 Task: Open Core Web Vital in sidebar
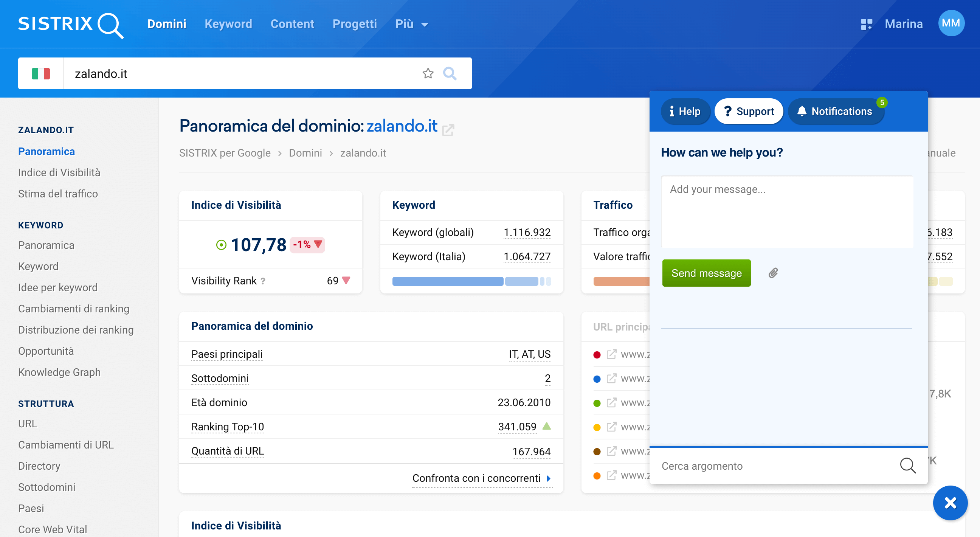(x=53, y=529)
